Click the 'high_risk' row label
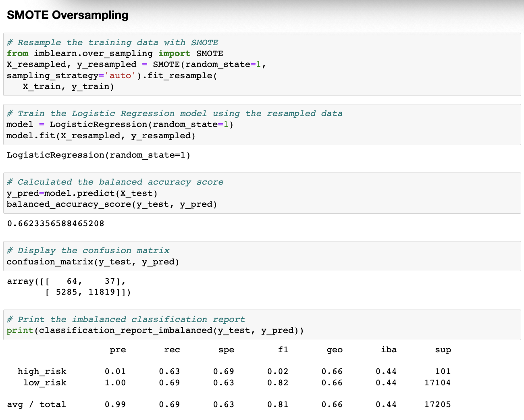Viewport: 524px width, 420px height. click(x=42, y=372)
